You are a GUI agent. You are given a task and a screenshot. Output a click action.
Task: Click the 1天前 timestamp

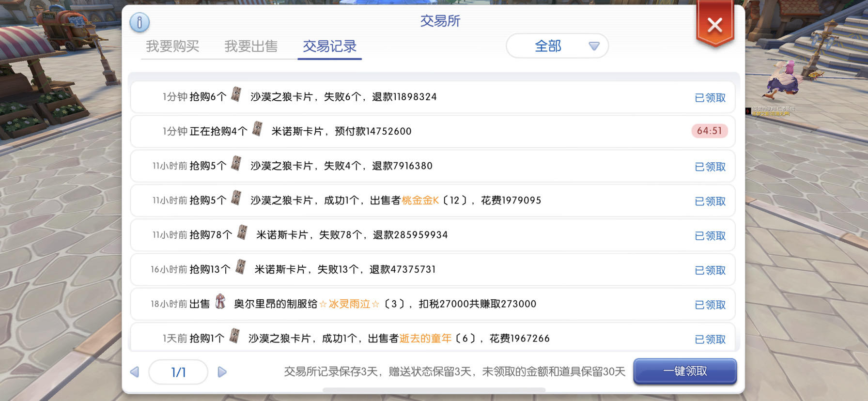174,339
